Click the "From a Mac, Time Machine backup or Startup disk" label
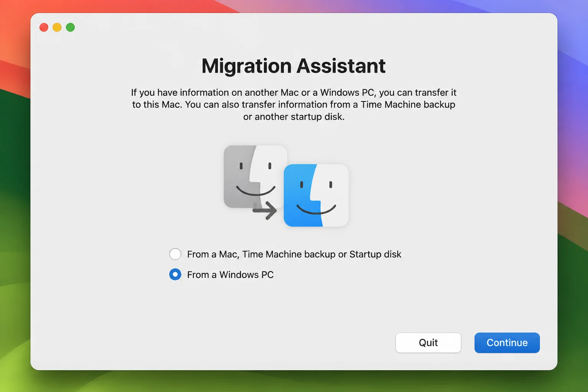The height and width of the screenshot is (392, 588). coord(294,255)
